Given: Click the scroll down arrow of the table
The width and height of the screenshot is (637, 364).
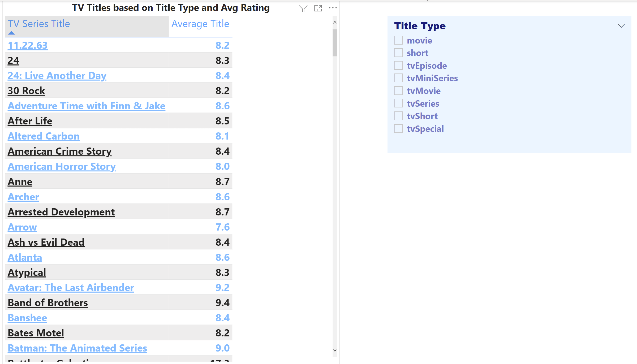Looking at the screenshot, I should [335, 350].
